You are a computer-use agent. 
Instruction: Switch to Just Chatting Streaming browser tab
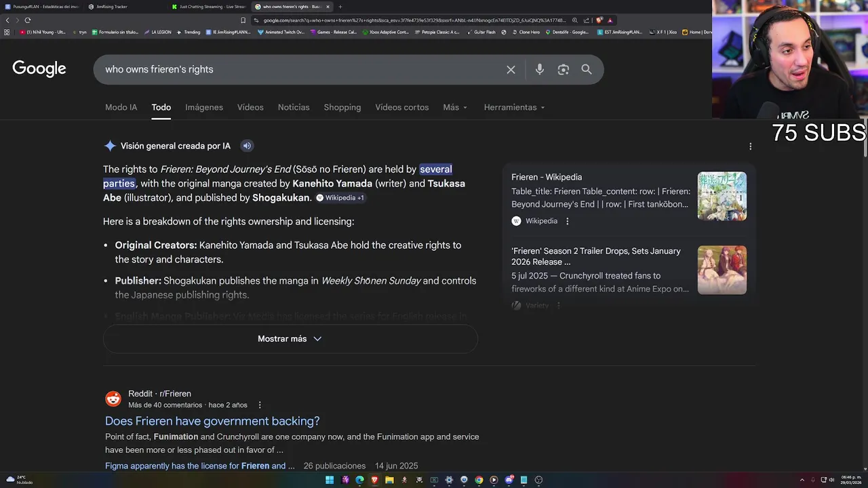pos(209,7)
